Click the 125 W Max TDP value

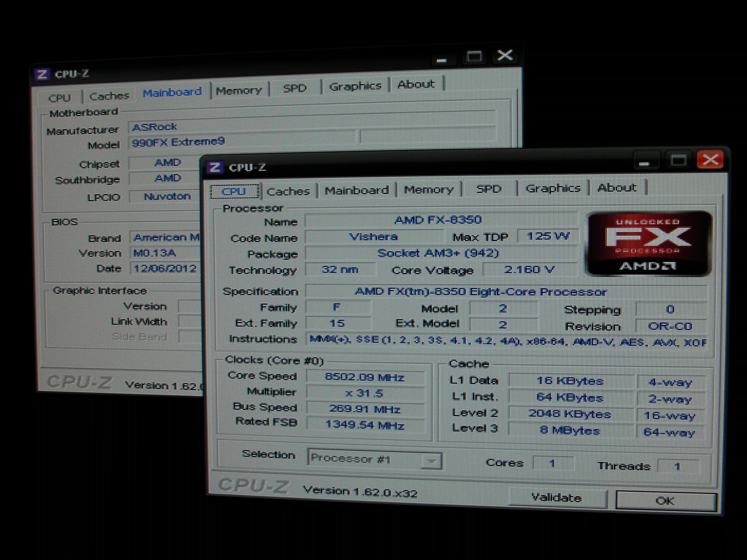(x=548, y=236)
